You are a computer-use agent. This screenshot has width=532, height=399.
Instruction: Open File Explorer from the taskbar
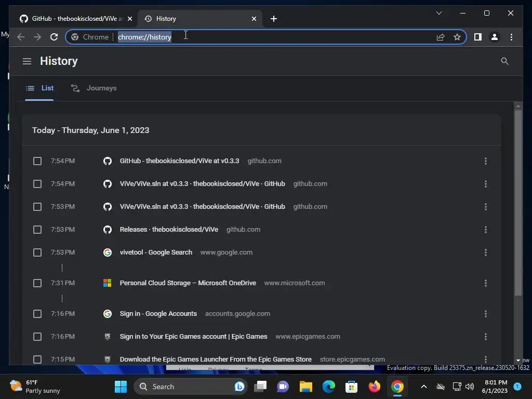305,387
